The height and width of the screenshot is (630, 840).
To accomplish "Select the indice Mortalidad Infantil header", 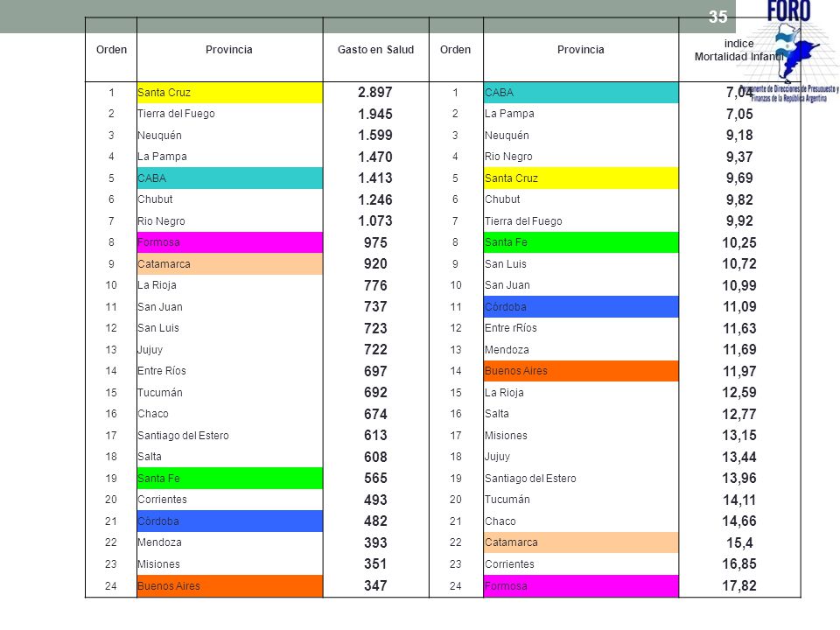I will (739, 50).
